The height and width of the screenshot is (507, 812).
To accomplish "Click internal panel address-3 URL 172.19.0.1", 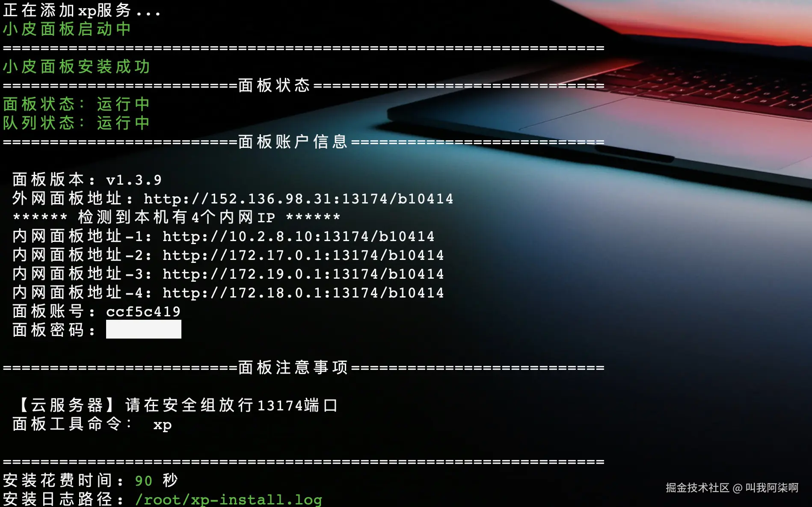I will tap(303, 274).
